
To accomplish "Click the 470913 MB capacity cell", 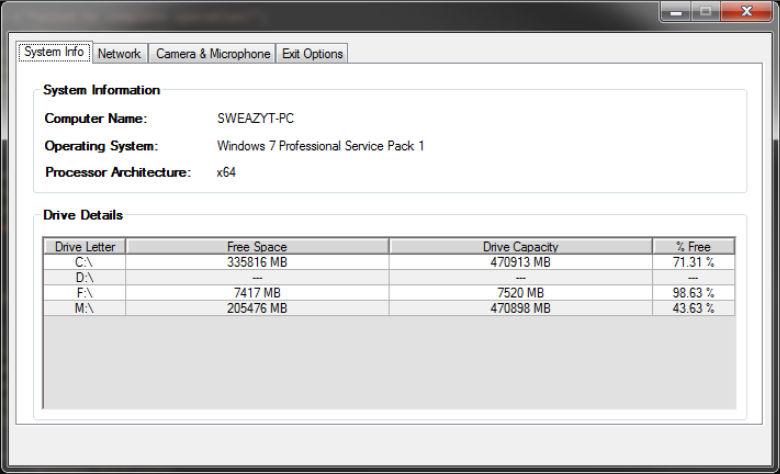I will [520, 262].
